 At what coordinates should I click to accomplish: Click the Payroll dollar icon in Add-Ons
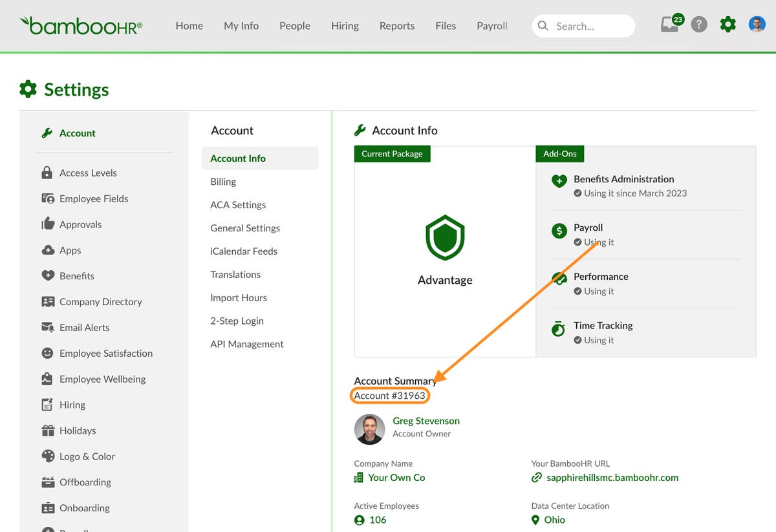point(559,229)
